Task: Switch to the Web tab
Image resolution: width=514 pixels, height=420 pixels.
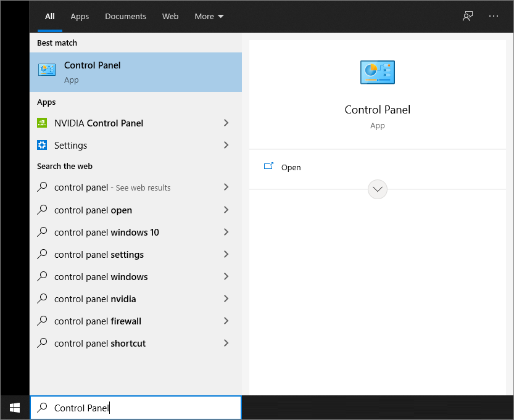Action: 170,17
